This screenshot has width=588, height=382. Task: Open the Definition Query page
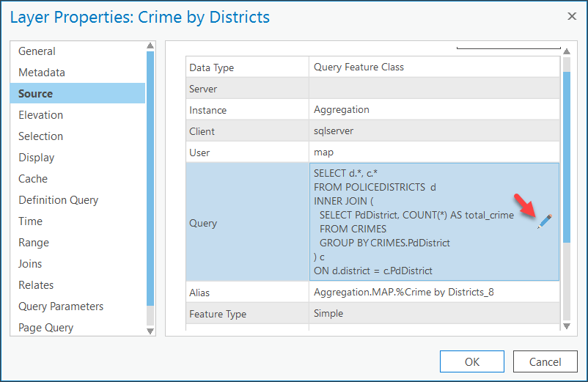(58, 200)
